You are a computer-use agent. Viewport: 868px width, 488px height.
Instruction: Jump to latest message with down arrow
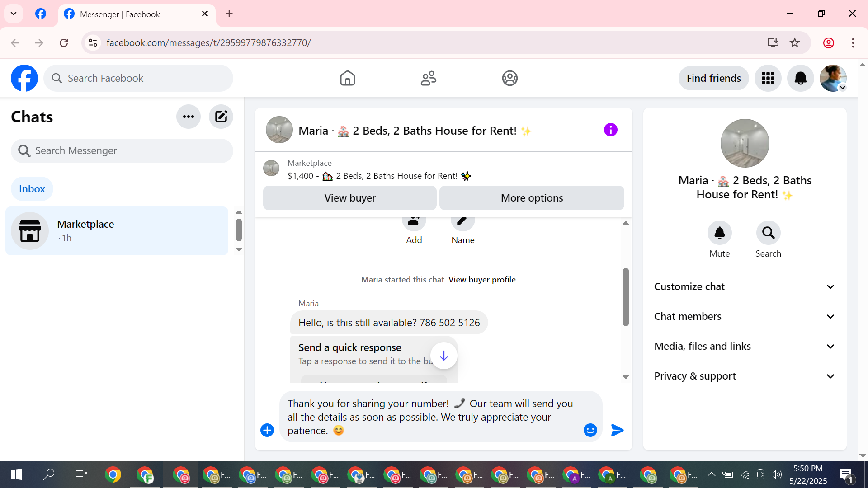[444, 356]
